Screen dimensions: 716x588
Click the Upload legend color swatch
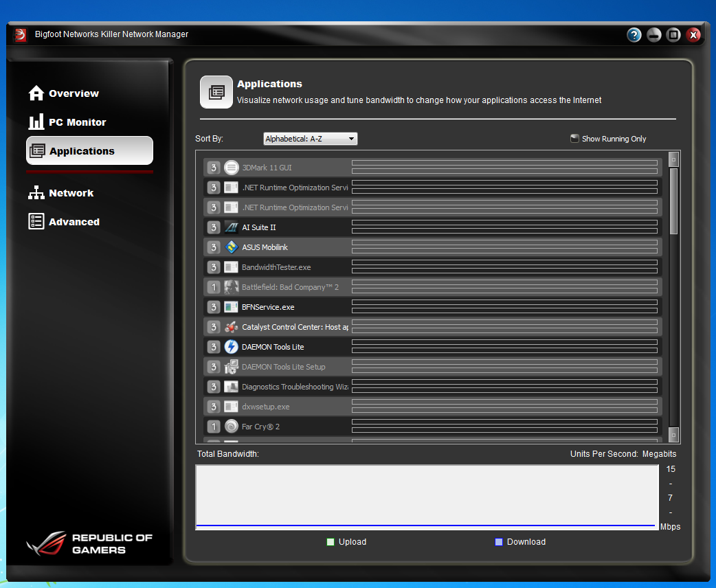click(x=331, y=542)
